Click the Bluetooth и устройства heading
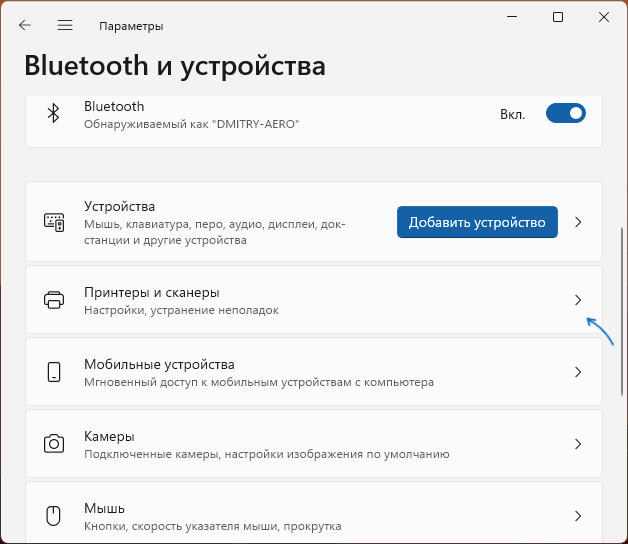The height and width of the screenshot is (544, 628). (175, 66)
